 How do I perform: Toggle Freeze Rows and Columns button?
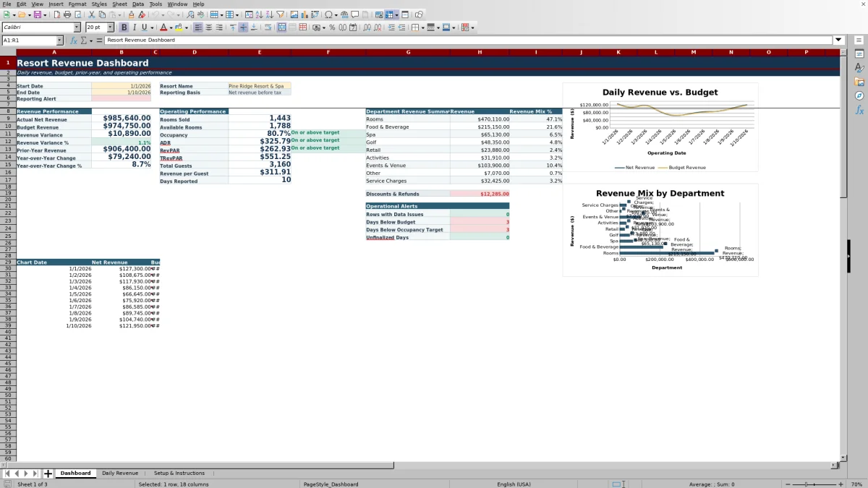point(389,14)
